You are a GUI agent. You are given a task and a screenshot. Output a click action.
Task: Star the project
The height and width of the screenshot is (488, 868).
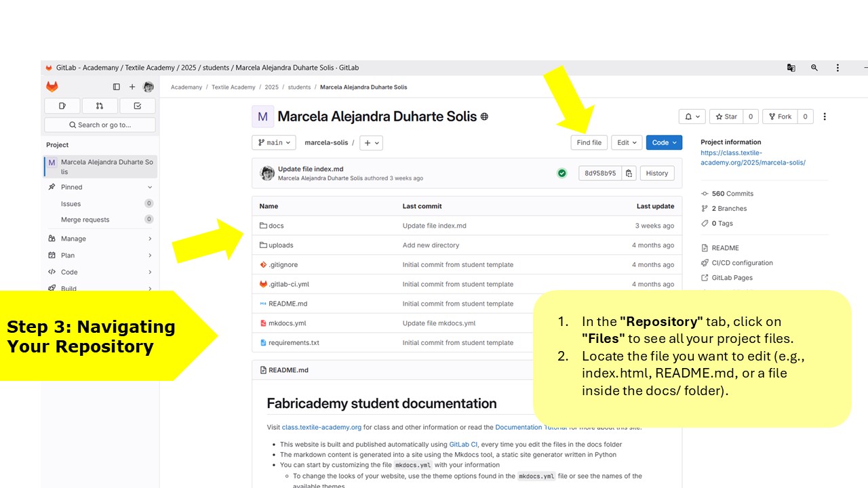[x=726, y=117]
